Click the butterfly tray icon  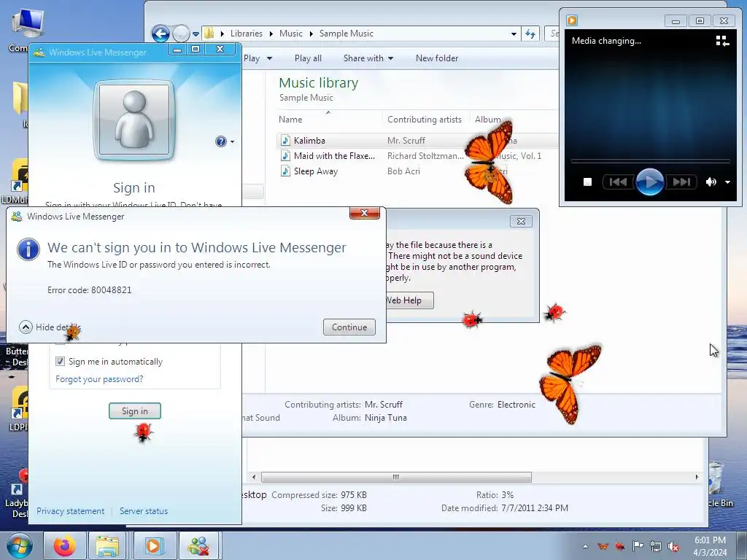point(603,546)
